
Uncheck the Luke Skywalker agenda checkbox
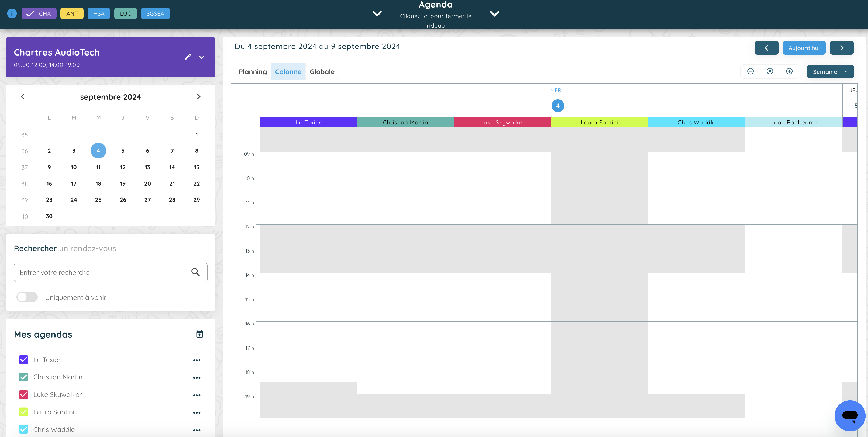click(24, 395)
